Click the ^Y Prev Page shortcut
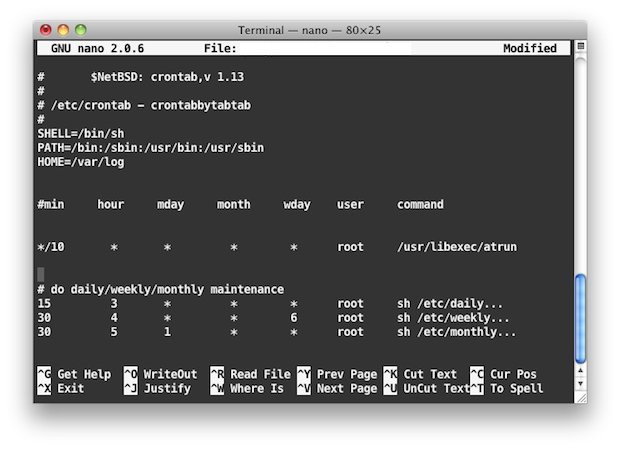The image size is (620, 449). point(337,374)
